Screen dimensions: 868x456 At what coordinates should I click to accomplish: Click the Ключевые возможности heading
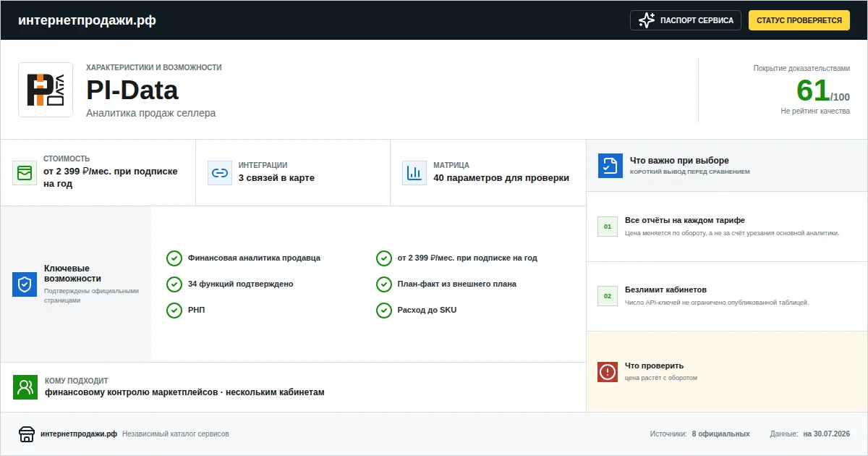(73, 274)
